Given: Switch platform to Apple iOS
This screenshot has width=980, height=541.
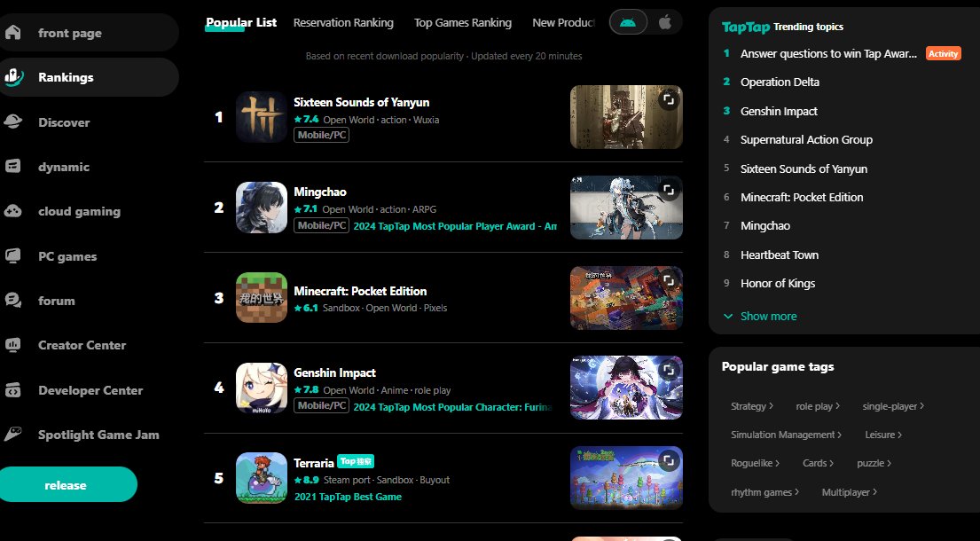Looking at the screenshot, I should pos(665,22).
